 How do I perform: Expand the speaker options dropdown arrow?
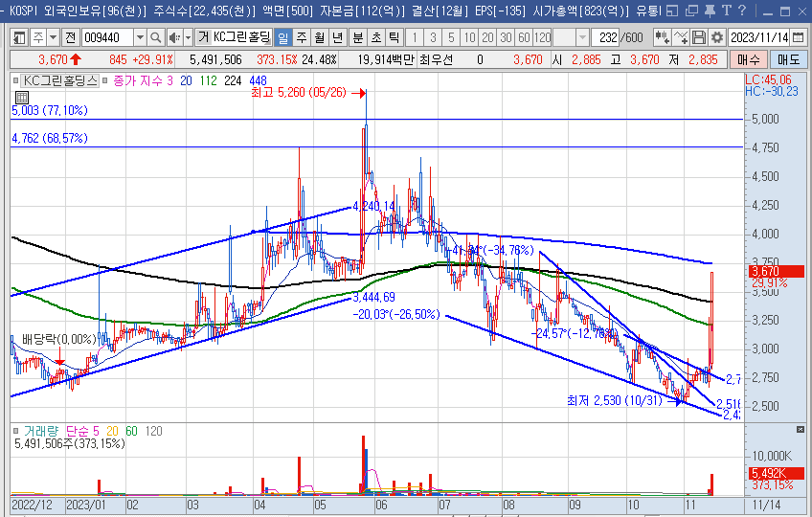(188, 37)
